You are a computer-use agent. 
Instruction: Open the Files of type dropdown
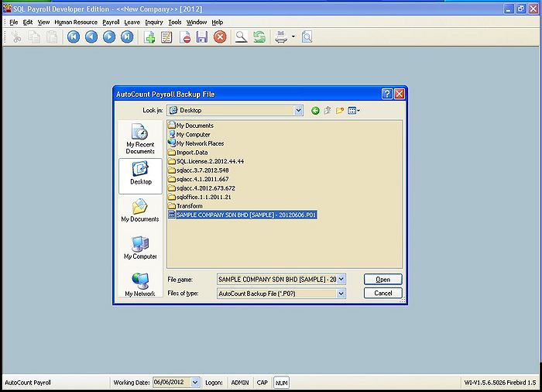[341, 294]
